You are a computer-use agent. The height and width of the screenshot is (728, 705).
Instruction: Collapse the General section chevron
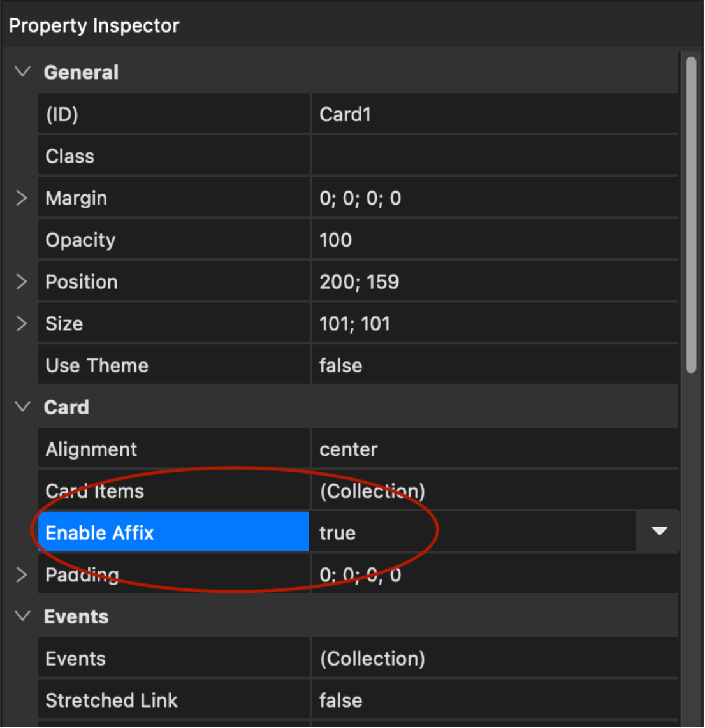(23, 72)
